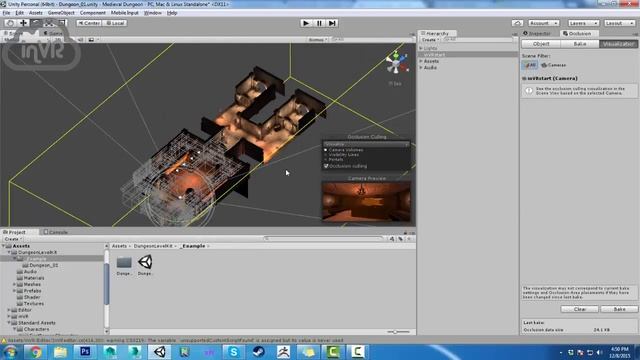
Task: Select the Visualization tab in Occlusion
Action: pyautogui.click(x=618, y=44)
